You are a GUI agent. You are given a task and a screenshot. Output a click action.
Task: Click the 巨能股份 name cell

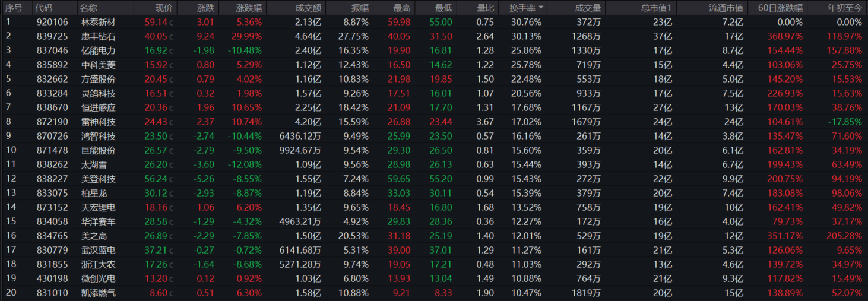(99, 150)
